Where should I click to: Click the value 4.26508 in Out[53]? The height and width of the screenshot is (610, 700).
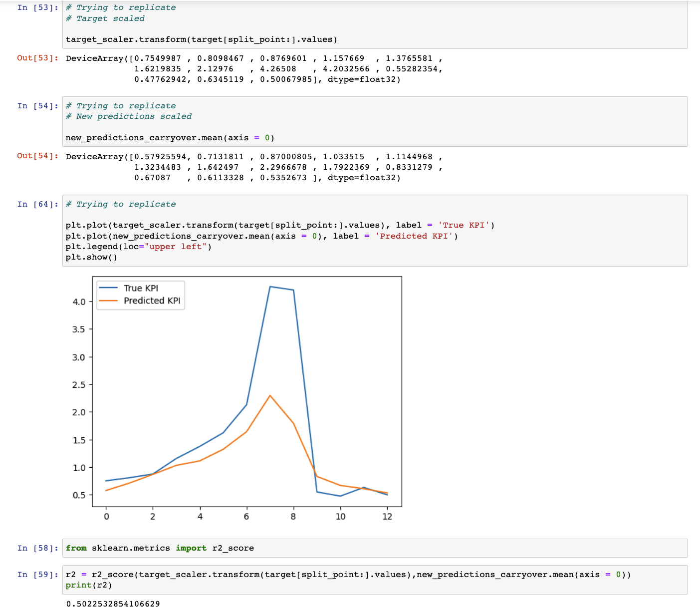tap(278, 69)
